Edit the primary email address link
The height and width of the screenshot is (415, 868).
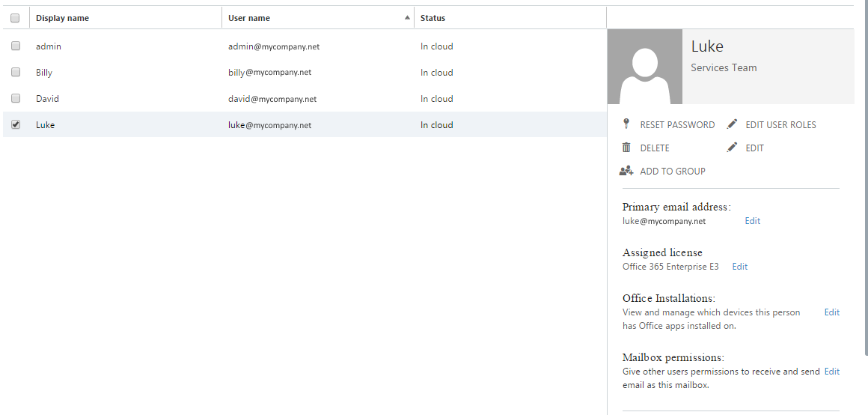pyautogui.click(x=752, y=221)
